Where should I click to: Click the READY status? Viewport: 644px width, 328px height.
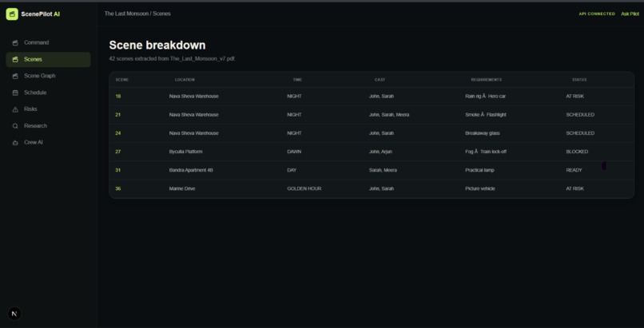[574, 170]
